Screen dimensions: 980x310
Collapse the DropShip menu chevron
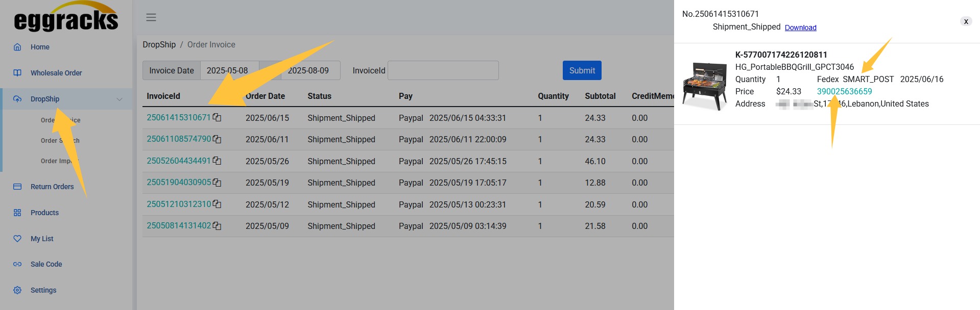click(119, 99)
